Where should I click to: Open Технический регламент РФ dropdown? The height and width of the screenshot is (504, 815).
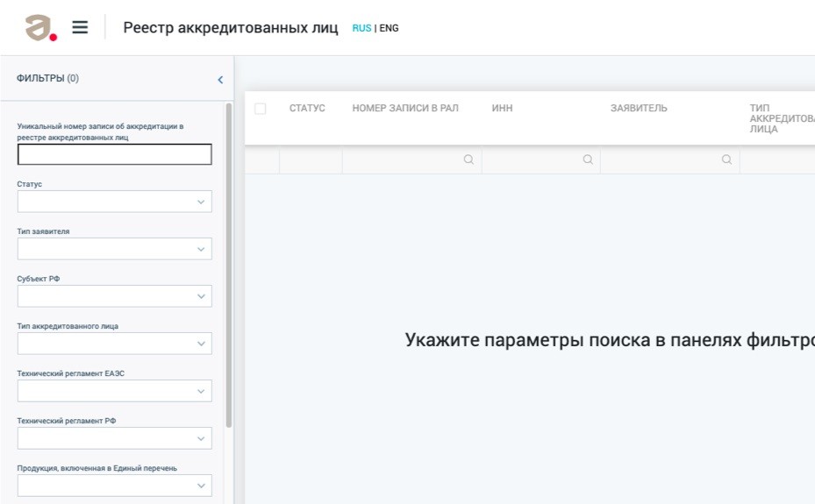pos(114,438)
